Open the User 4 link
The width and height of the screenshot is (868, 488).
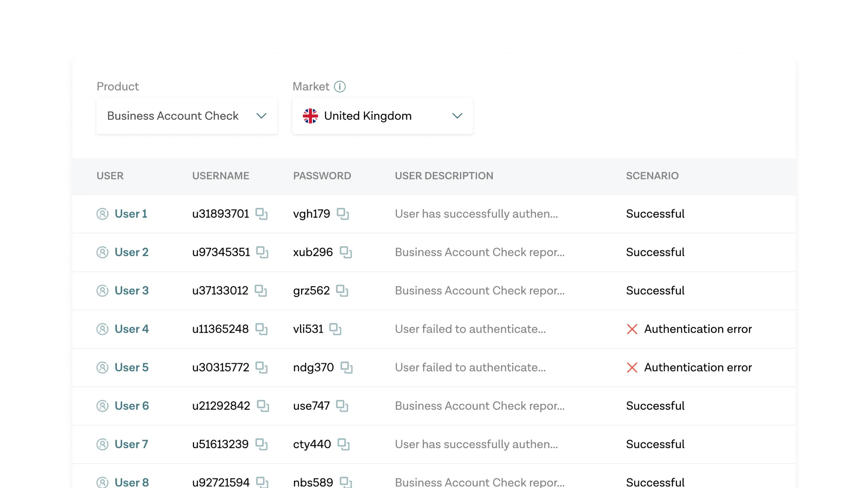click(131, 329)
